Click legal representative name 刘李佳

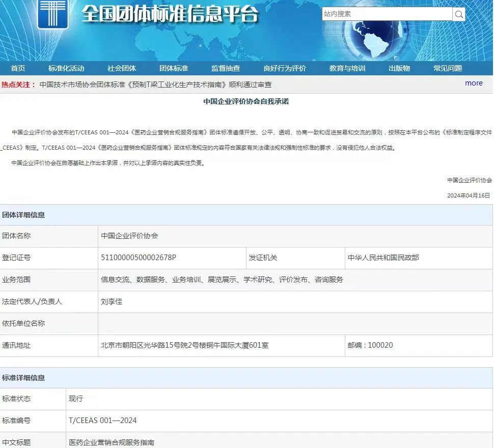112,301
